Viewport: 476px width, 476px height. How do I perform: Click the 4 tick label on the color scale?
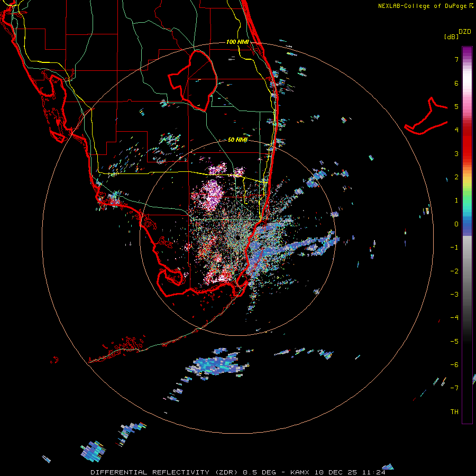tap(456, 130)
